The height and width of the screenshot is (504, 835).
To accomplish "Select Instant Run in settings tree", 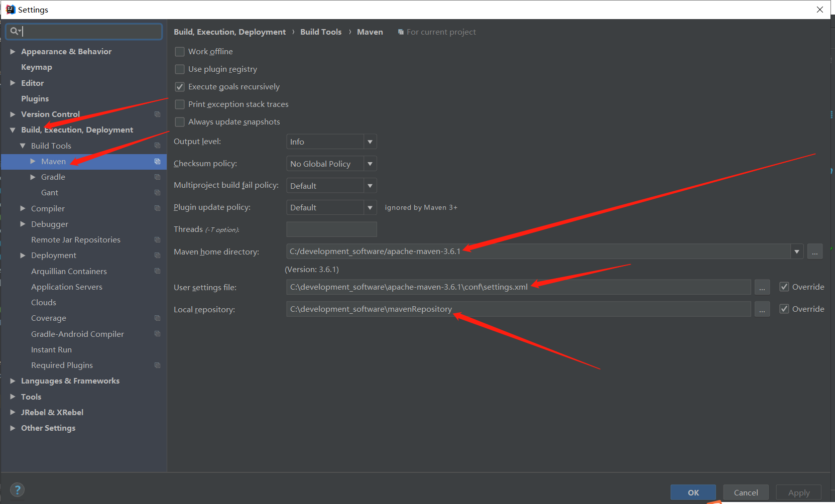I will [x=51, y=350].
